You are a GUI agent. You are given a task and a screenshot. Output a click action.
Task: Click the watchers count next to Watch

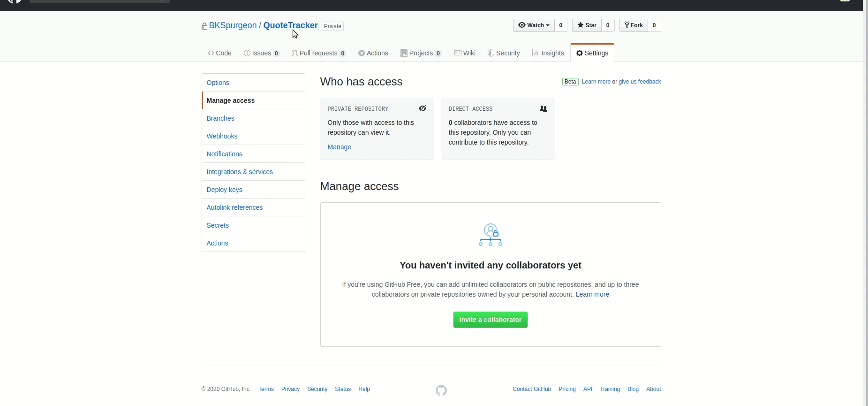(x=561, y=25)
